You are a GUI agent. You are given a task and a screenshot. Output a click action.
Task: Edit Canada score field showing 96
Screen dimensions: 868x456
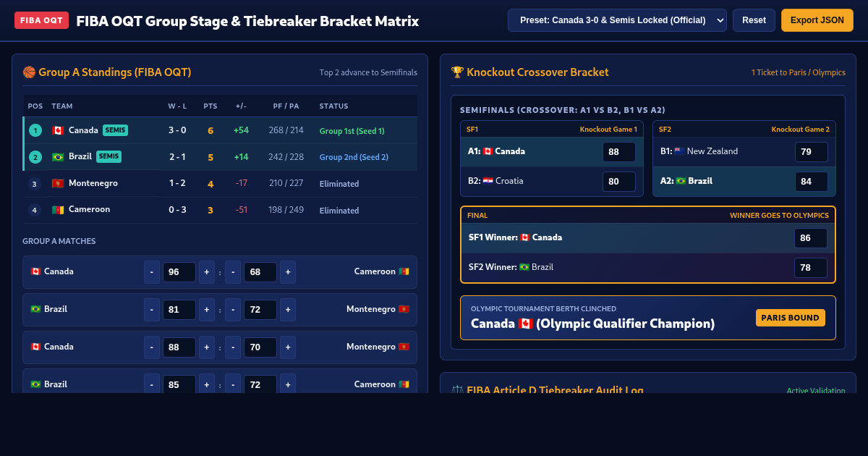tap(179, 271)
